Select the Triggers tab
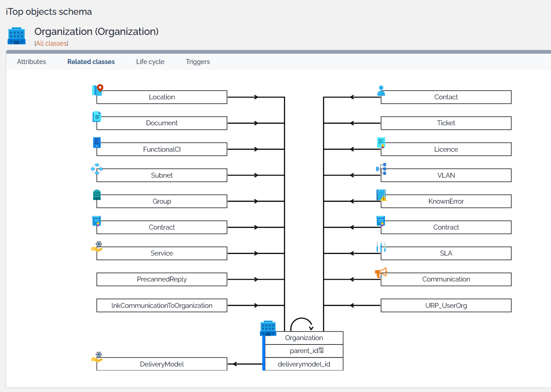This screenshot has width=551, height=392. click(x=198, y=62)
